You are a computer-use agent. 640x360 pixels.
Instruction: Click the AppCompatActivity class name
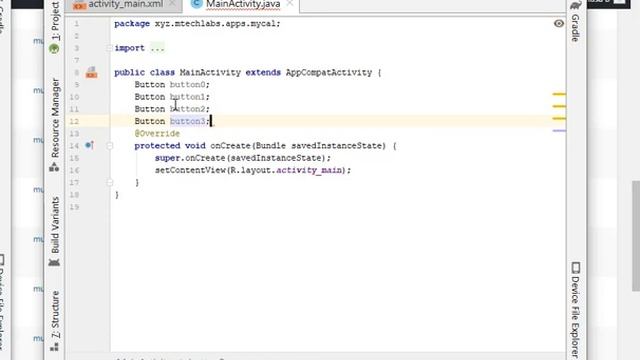329,73
